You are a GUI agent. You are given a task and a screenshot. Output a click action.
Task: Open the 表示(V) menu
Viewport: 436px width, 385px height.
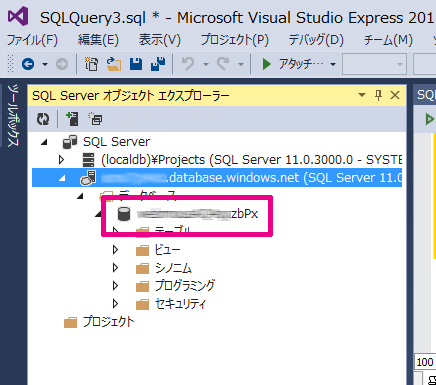160,40
